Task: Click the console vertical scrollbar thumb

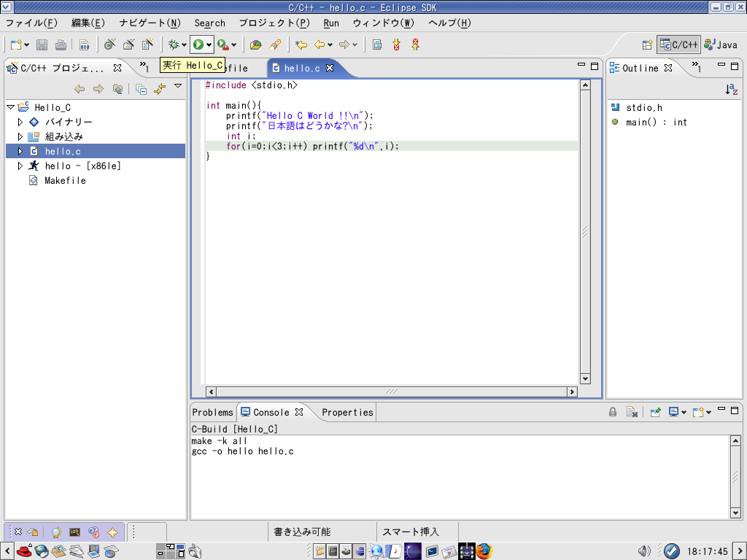Action: point(735,477)
